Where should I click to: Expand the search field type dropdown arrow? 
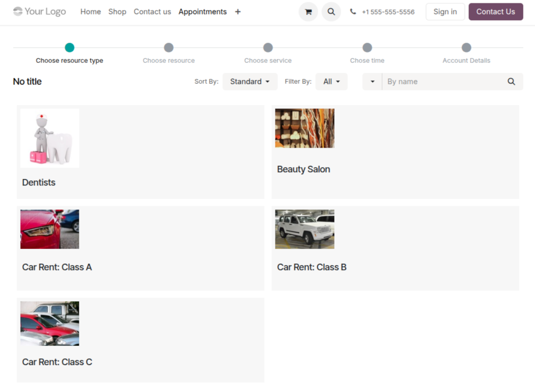[x=372, y=81]
